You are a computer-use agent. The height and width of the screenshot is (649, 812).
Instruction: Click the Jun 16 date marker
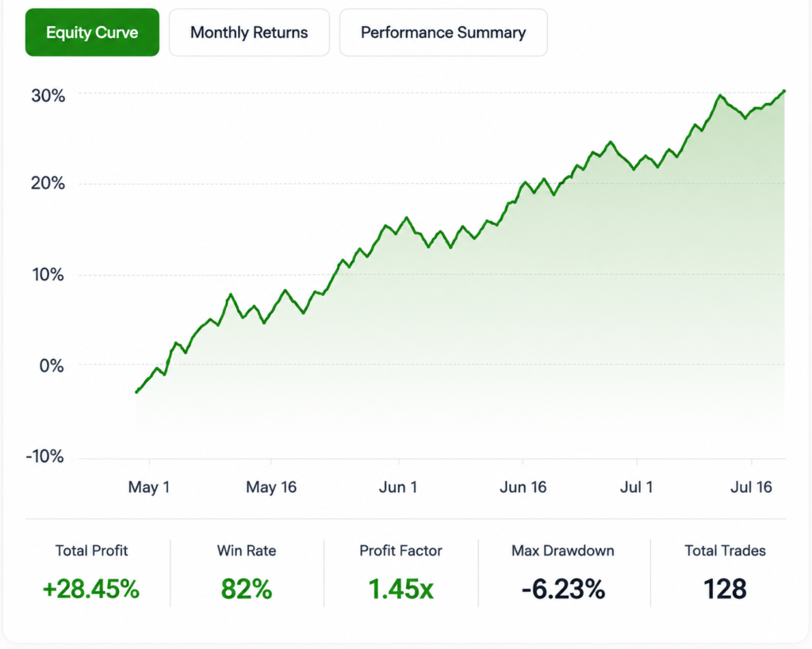523,487
